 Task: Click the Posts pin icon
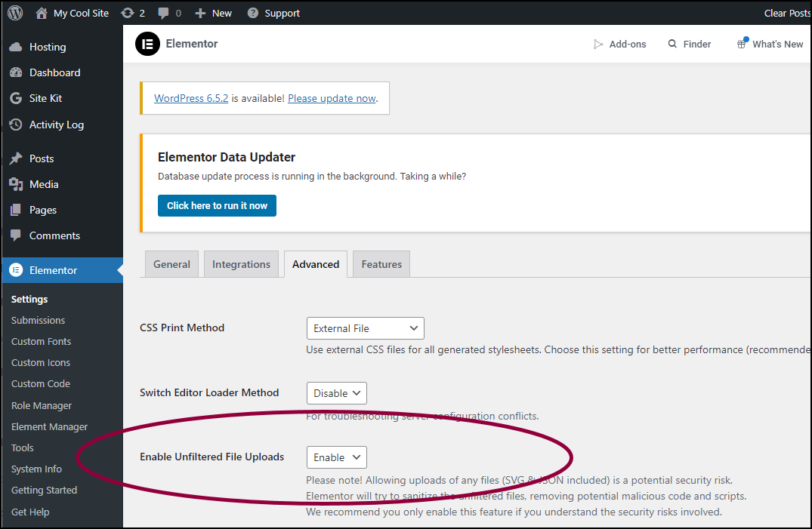click(16, 158)
